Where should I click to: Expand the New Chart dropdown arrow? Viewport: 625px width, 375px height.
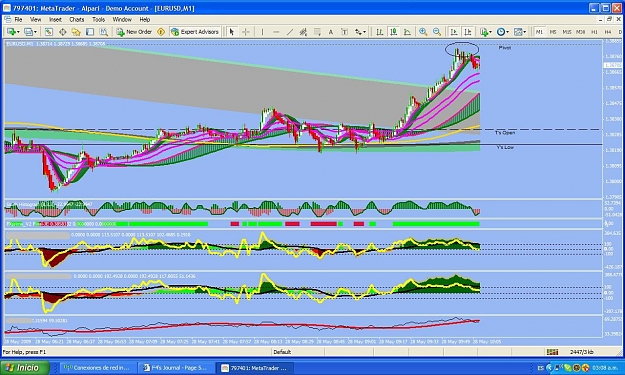coord(18,32)
